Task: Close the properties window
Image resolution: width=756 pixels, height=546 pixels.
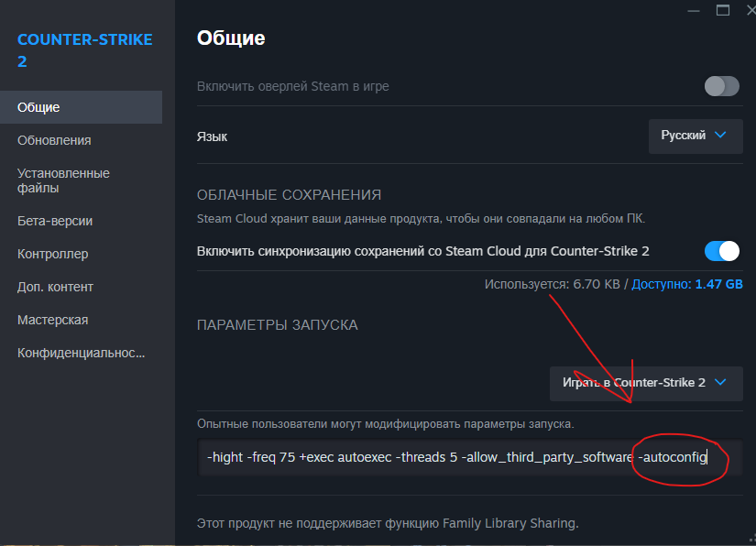Action: click(751, 10)
